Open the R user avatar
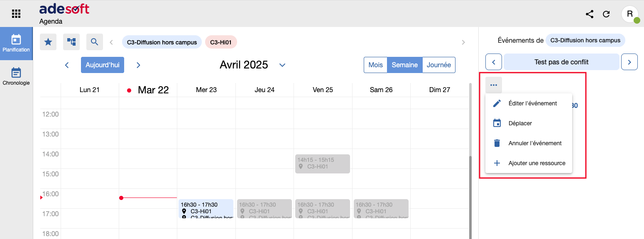Image resolution: width=644 pixels, height=239 pixels. [629, 14]
